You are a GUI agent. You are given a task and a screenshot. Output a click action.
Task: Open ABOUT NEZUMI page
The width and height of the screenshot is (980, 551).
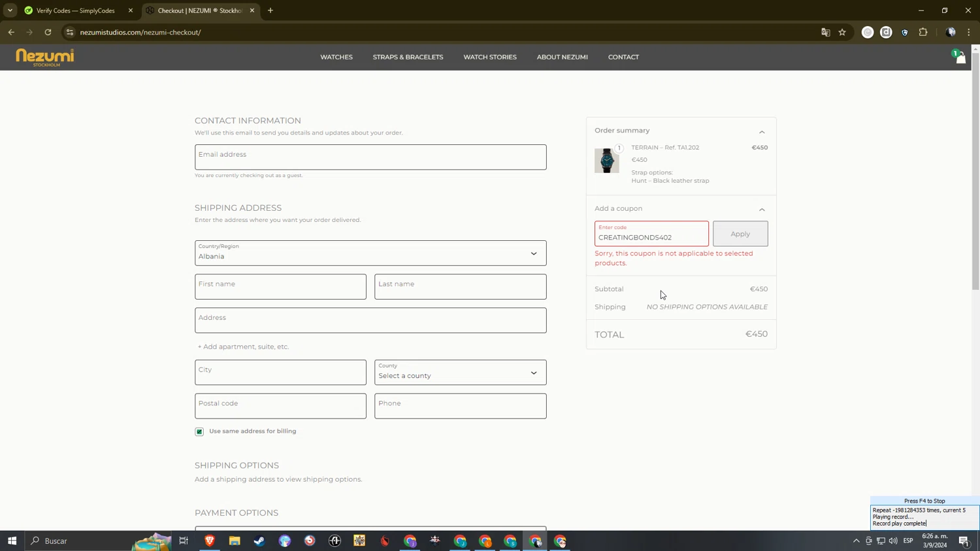[x=563, y=57]
